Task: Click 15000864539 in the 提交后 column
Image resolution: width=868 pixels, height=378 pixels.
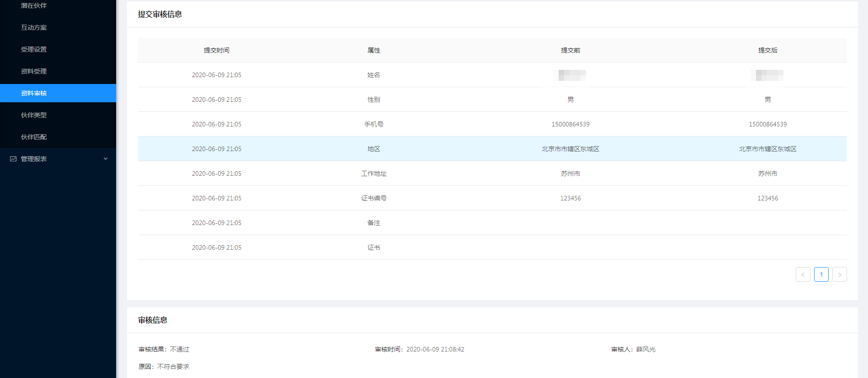Action: click(768, 124)
